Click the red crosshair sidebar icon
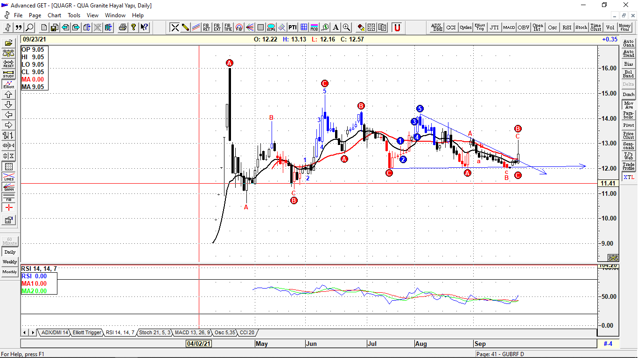The image size is (644, 358). coord(8,208)
